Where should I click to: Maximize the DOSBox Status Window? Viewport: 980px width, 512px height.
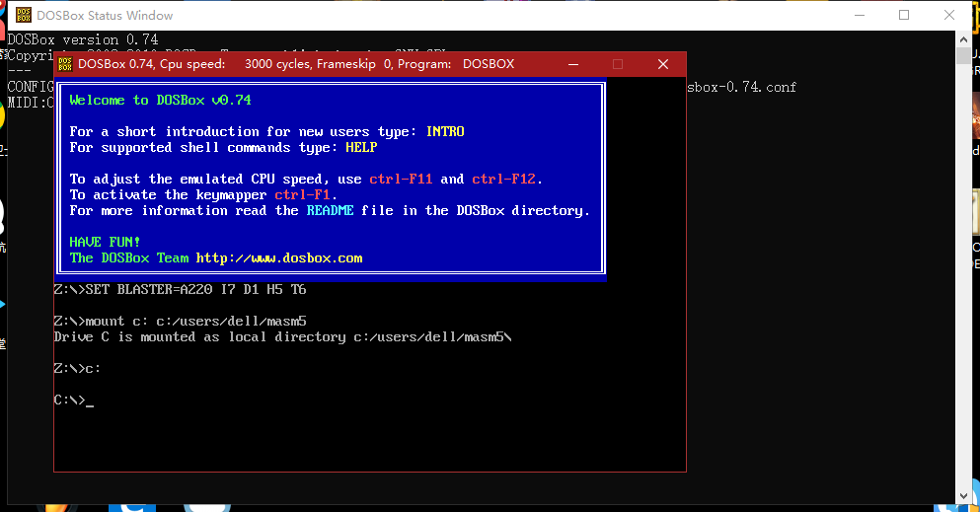(x=904, y=15)
